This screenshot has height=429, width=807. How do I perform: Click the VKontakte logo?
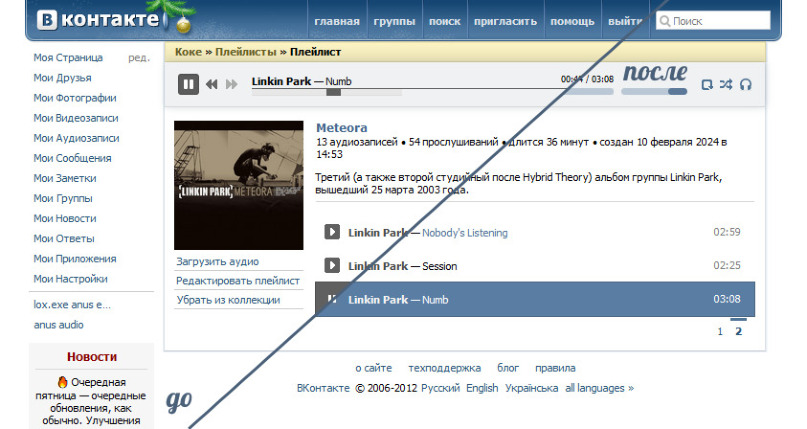pos(98,20)
